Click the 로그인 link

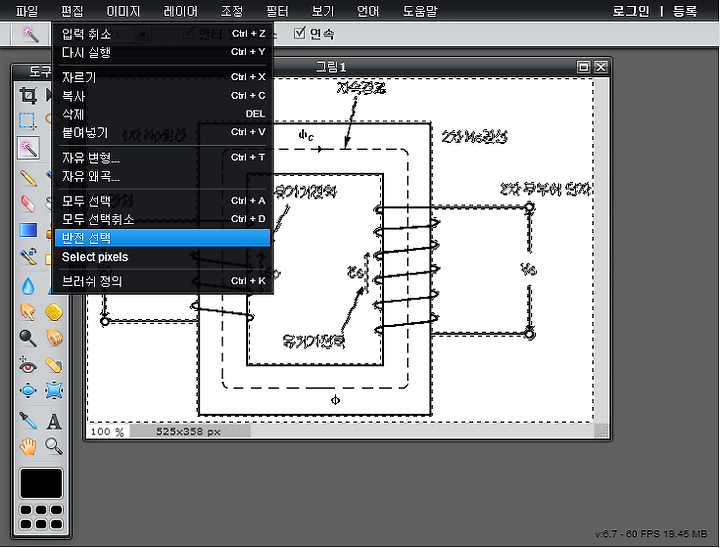point(631,11)
